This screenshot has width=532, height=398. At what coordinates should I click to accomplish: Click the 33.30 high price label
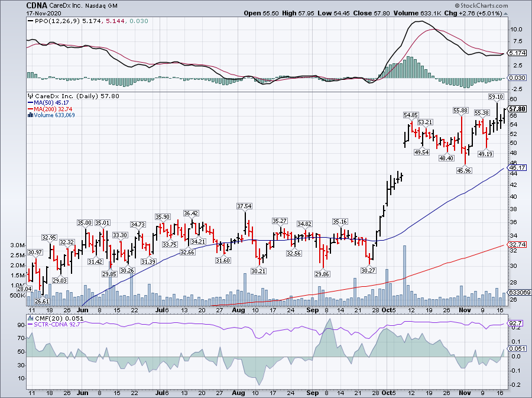[x=120, y=235]
